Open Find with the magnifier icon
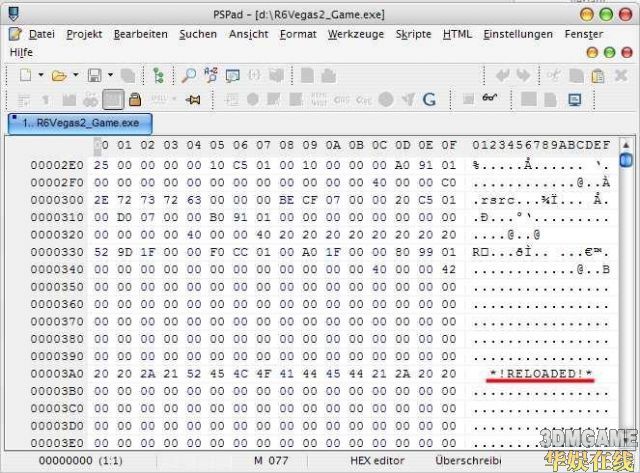Screen dimensions: 640x473 point(189,75)
